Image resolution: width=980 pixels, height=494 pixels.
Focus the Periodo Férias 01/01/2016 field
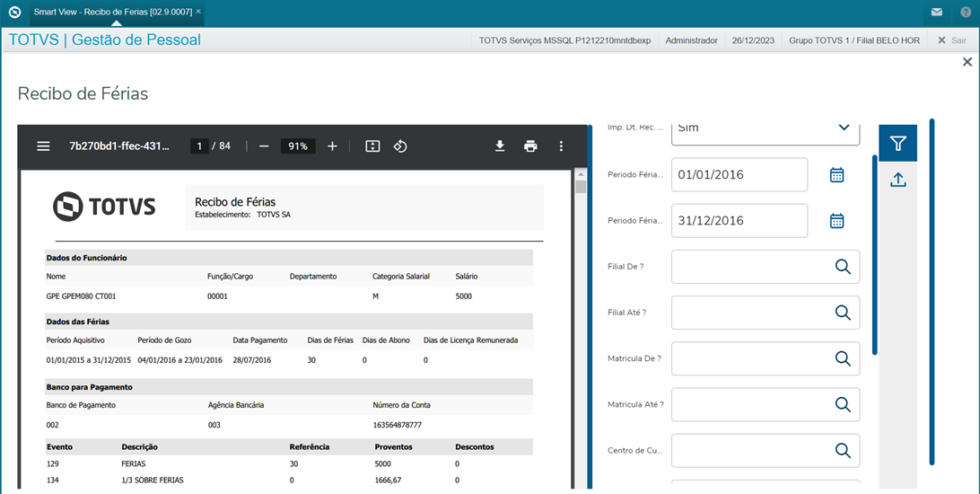point(739,174)
